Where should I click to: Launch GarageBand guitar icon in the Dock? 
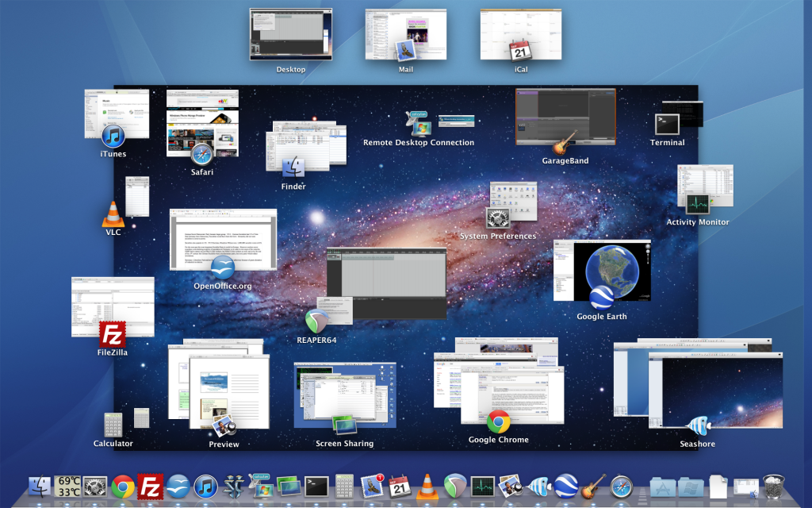coord(593,487)
